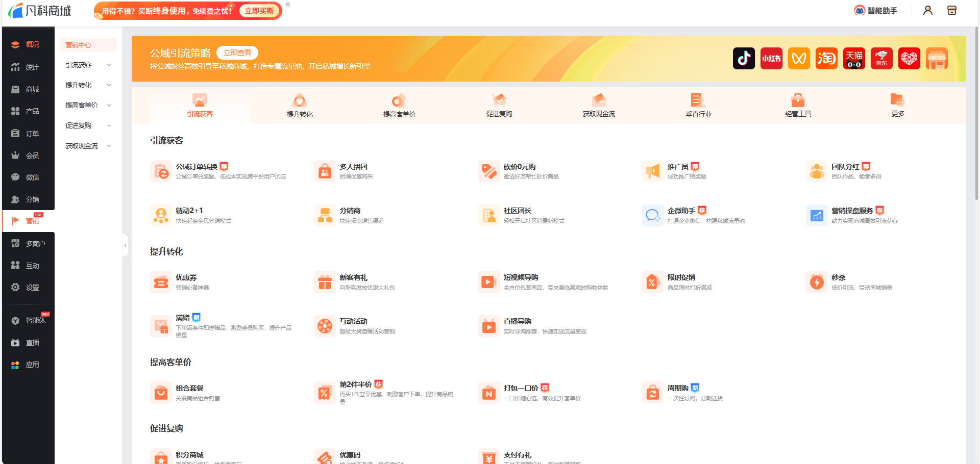980x464 pixels.
Task: Select 营销中心 in submenu
Action: pos(88,45)
